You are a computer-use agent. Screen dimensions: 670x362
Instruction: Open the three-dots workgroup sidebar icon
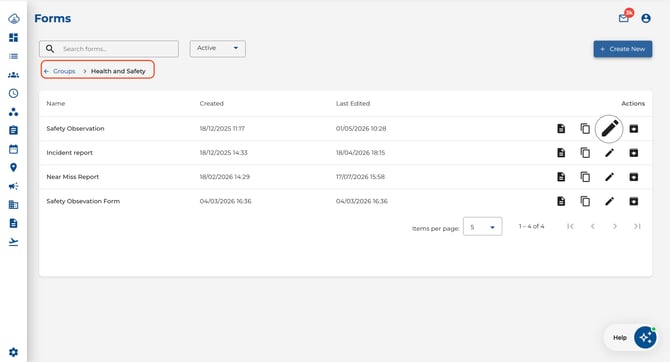pyautogui.click(x=14, y=112)
